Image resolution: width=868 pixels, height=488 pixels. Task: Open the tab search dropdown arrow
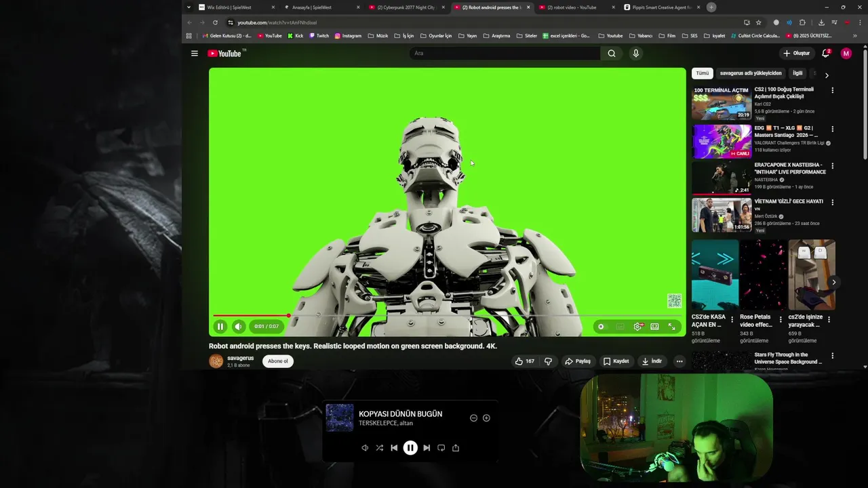189,7
